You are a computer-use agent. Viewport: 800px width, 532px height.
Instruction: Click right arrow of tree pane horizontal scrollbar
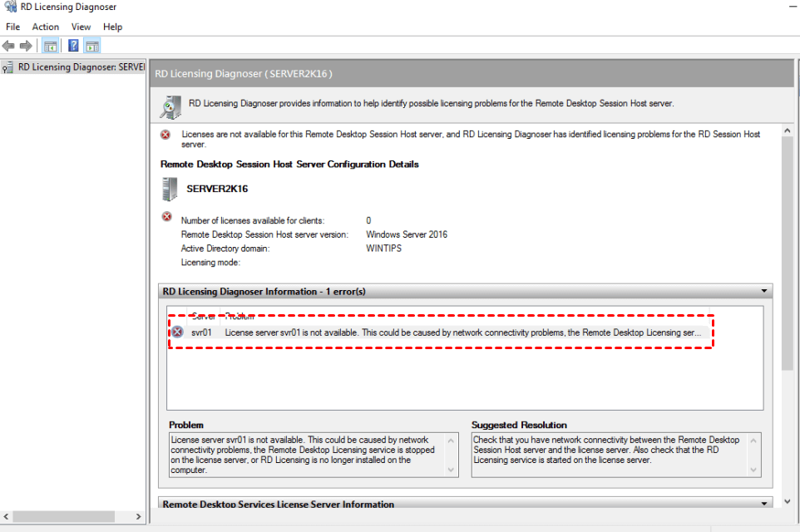139,517
